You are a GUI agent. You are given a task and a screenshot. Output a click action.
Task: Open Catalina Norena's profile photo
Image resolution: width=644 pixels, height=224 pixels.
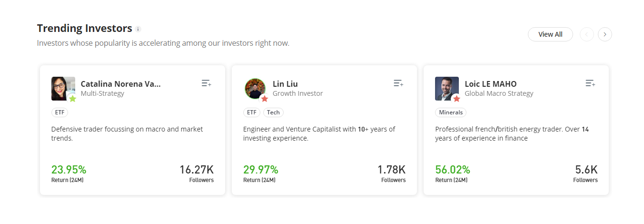click(x=62, y=87)
